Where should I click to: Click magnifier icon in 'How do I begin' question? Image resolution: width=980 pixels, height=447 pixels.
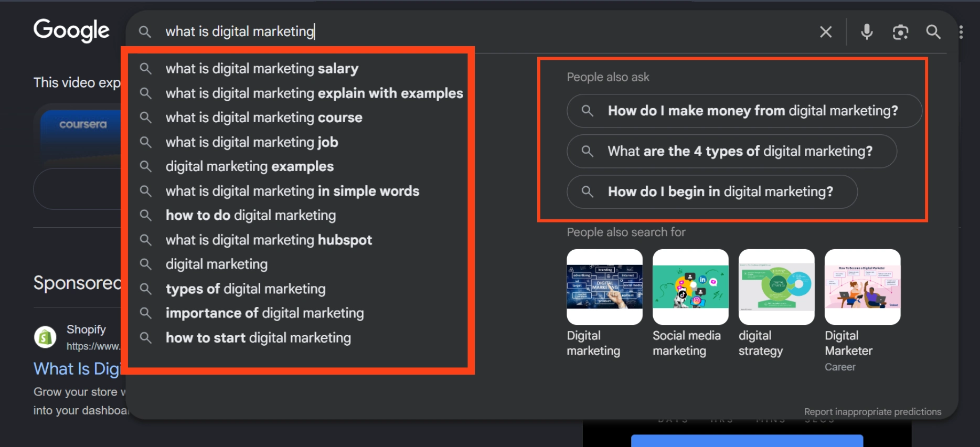pos(588,191)
